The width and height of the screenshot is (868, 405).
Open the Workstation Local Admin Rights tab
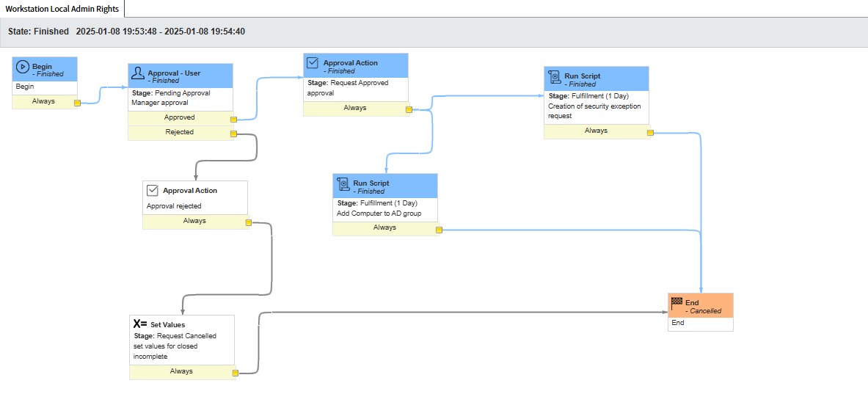point(62,9)
